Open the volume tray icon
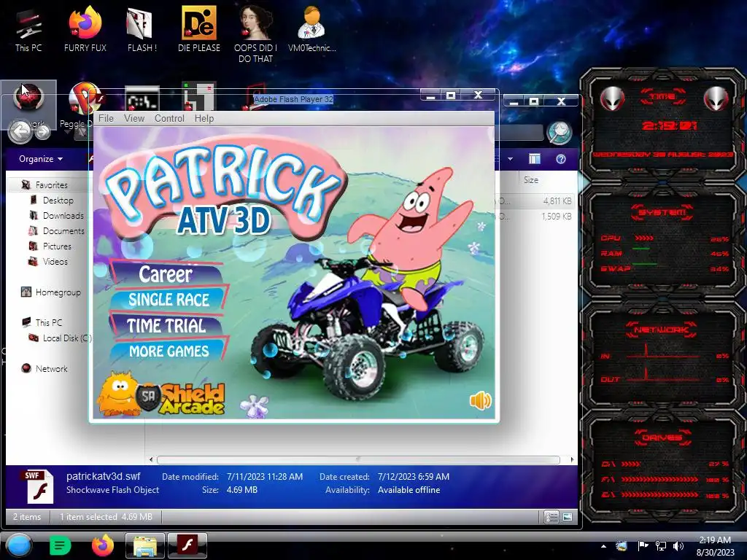 tap(678, 546)
